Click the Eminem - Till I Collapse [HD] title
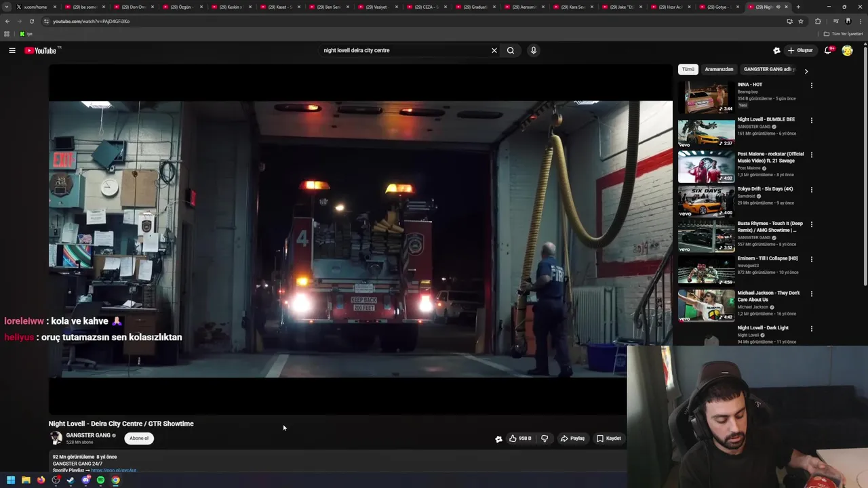 [x=768, y=258]
